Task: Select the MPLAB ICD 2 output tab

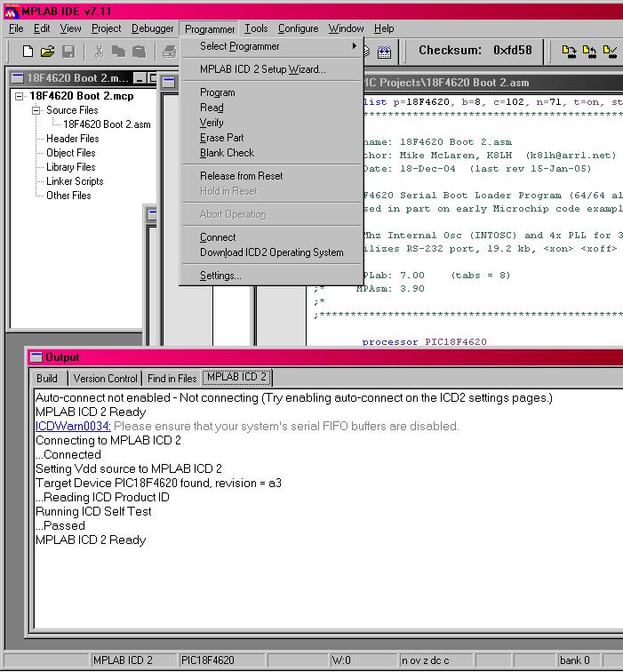Action: point(237,377)
